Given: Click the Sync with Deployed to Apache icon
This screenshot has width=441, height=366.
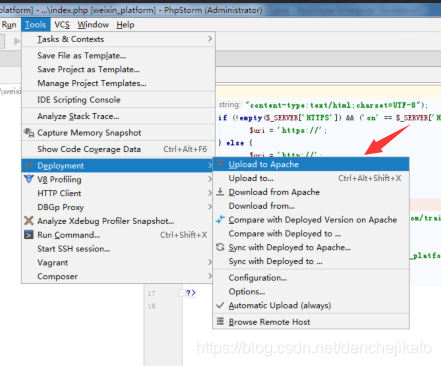Looking at the screenshot, I should [220, 247].
